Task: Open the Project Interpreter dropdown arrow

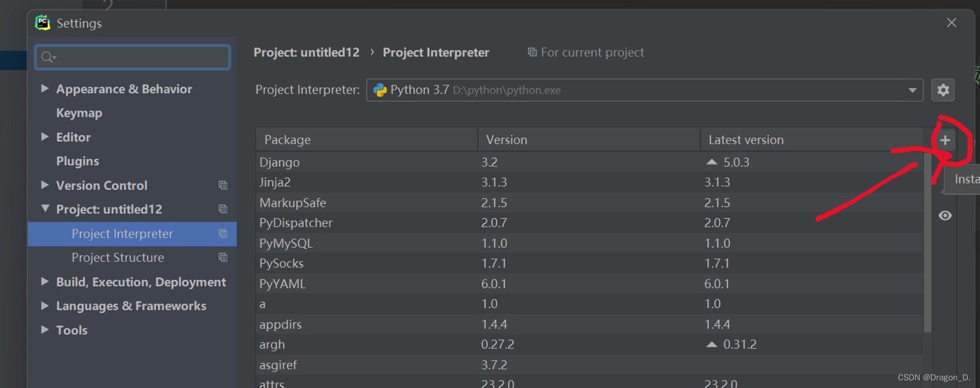Action: coord(912,90)
